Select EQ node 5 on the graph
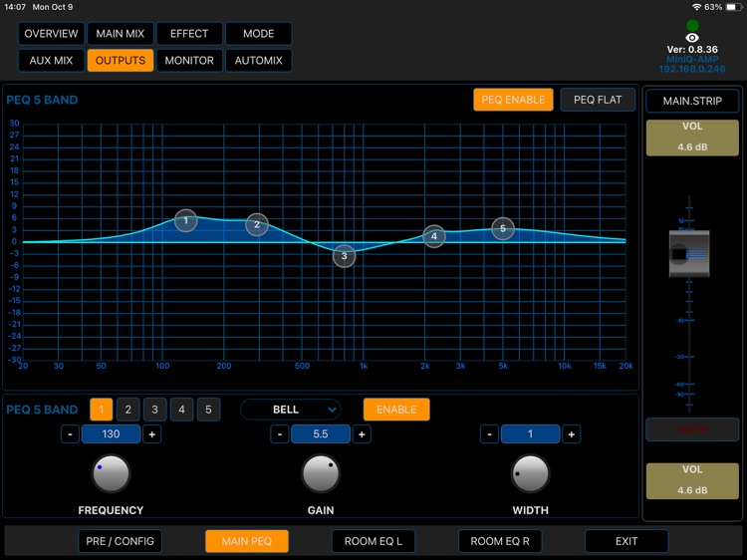Screen dimensions: 747x560 503,229
